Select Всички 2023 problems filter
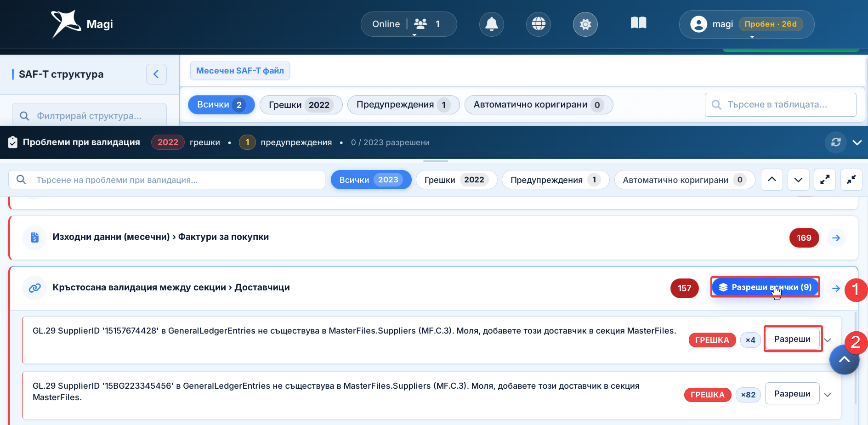 pos(371,180)
